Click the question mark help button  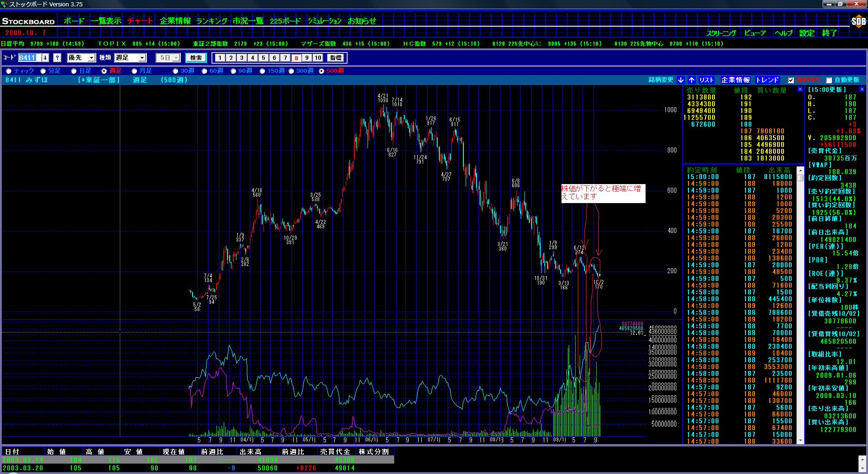click(57, 58)
